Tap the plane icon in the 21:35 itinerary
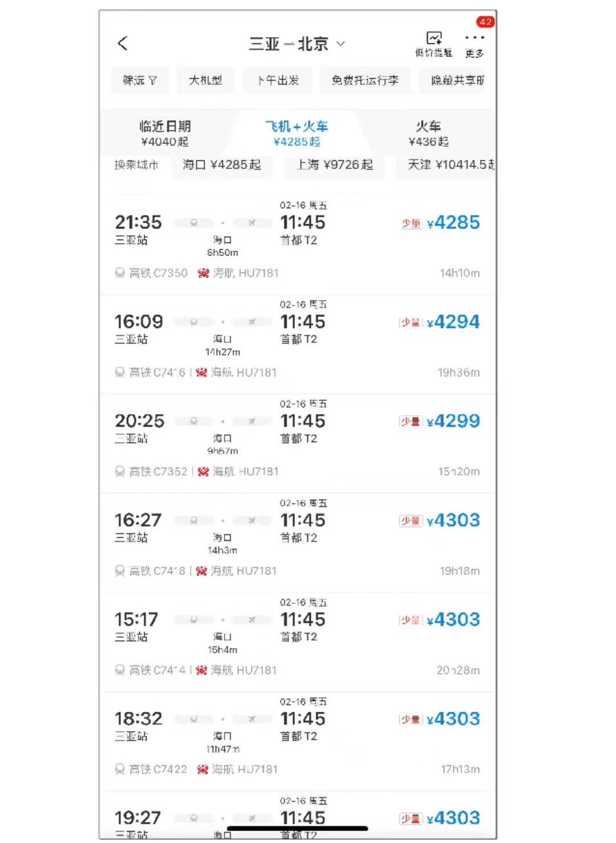 [252, 222]
